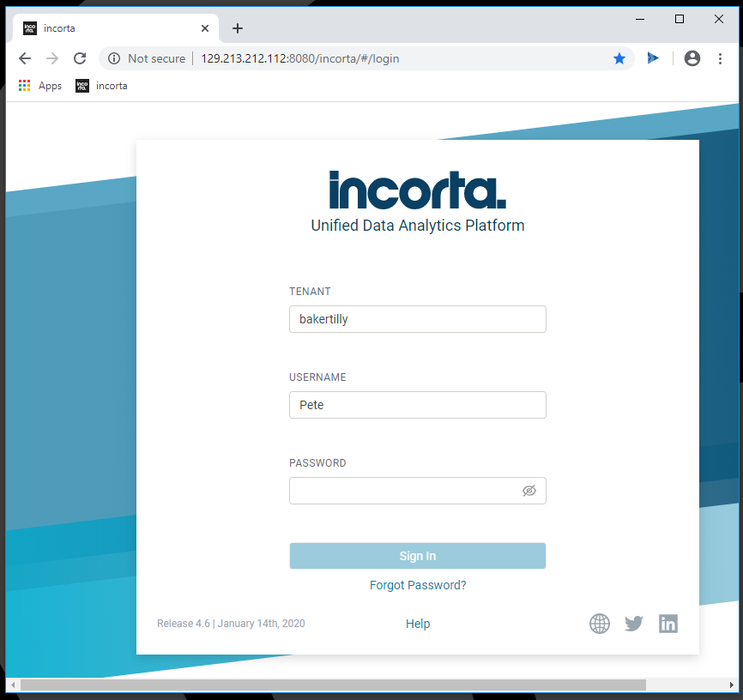This screenshot has width=743, height=700.
Task: Reload the page with the refresh icon
Action: (x=80, y=58)
